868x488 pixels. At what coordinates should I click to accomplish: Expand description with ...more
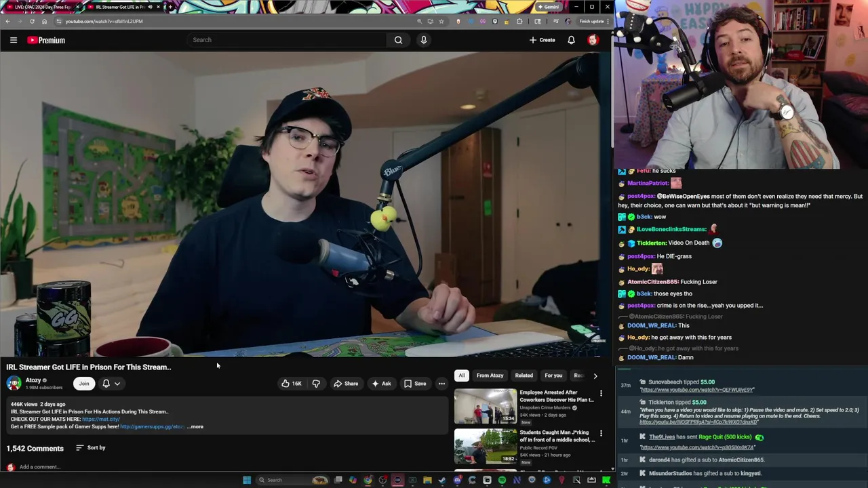click(x=195, y=427)
